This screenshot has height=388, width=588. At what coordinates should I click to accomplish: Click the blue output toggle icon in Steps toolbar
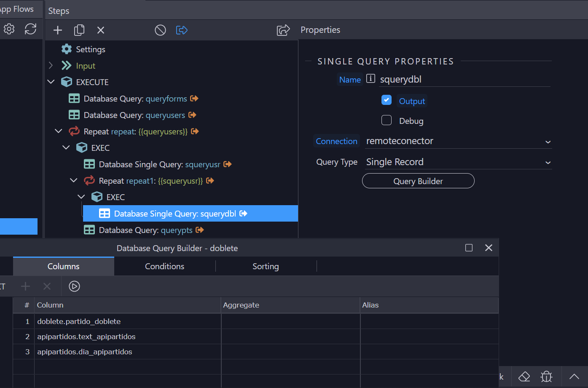click(182, 30)
